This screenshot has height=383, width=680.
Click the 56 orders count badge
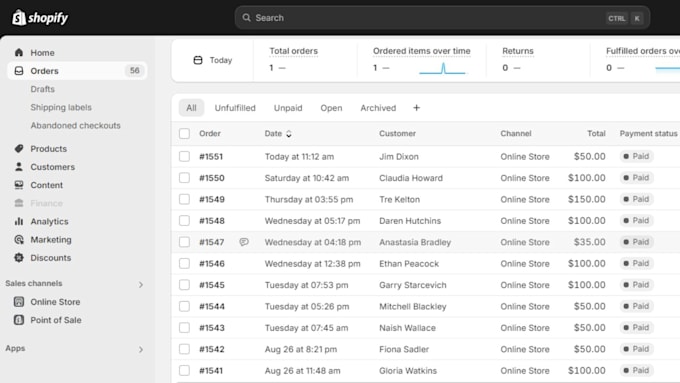(x=135, y=70)
